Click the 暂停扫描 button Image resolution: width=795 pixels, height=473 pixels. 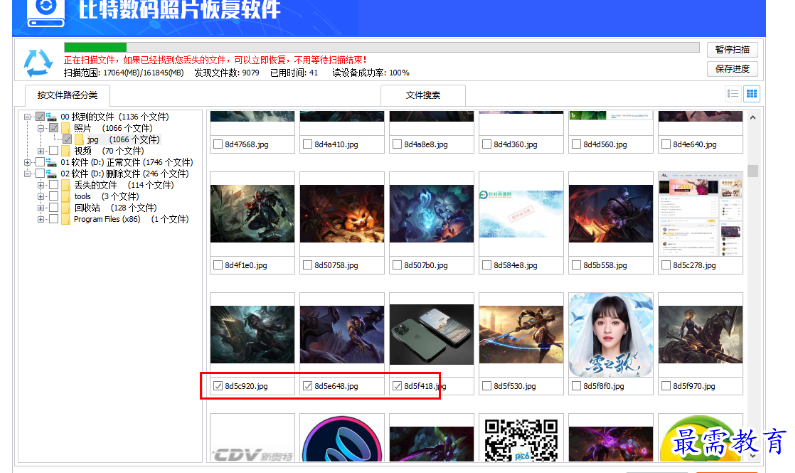coord(732,50)
